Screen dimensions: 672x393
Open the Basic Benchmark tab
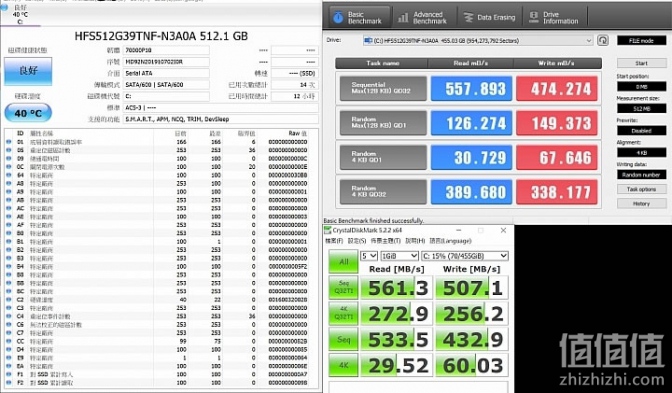tap(359, 17)
